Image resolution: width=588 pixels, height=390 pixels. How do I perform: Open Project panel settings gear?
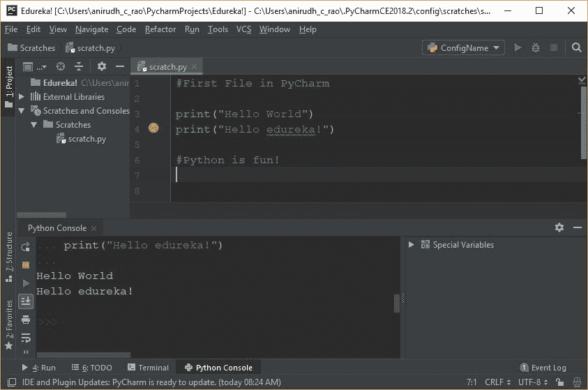(x=102, y=67)
